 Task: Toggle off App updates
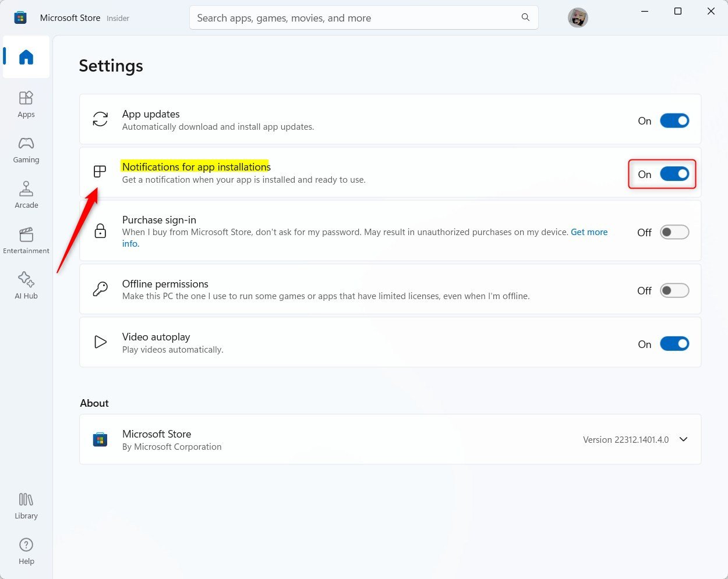click(674, 120)
